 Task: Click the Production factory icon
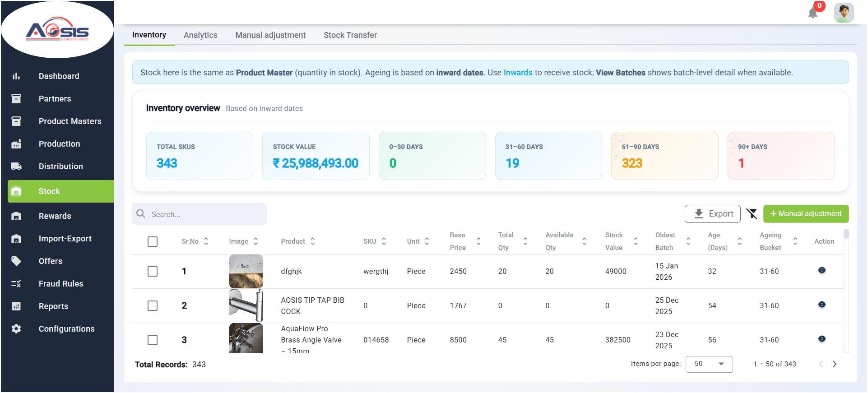(16, 144)
